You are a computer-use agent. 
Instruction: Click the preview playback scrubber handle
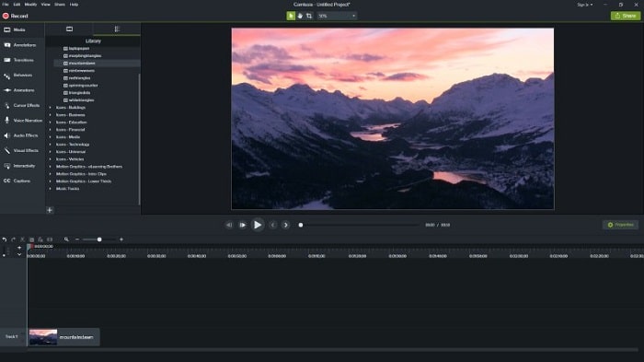(301, 225)
